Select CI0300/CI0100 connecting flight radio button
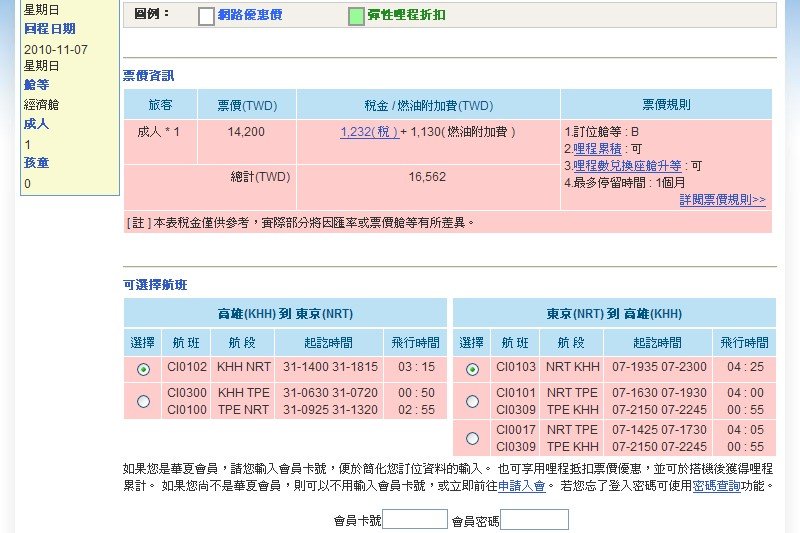 pos(143,401)
